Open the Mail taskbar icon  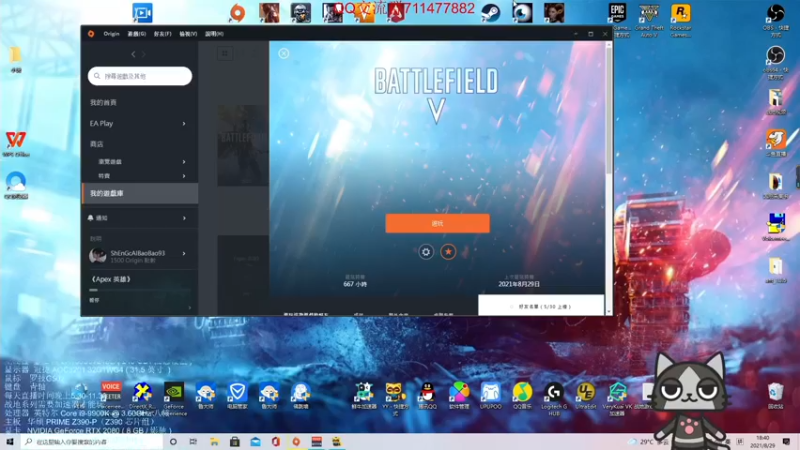pyautogui.click(x=256, y=441)
